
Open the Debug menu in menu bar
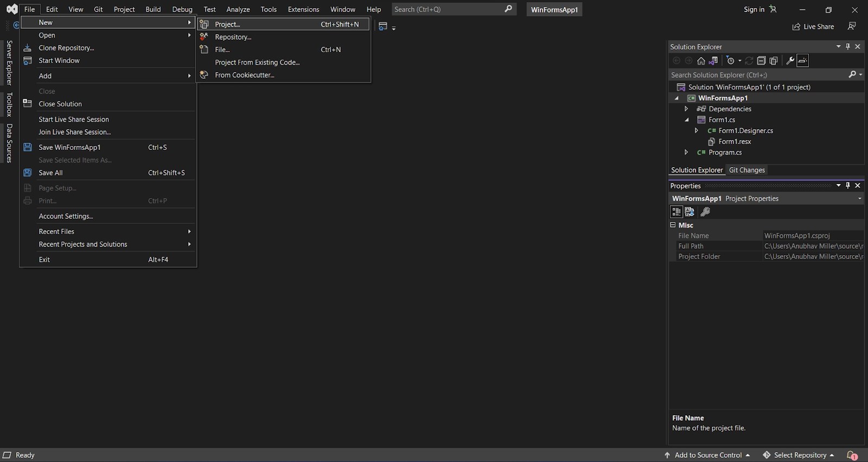182,9
